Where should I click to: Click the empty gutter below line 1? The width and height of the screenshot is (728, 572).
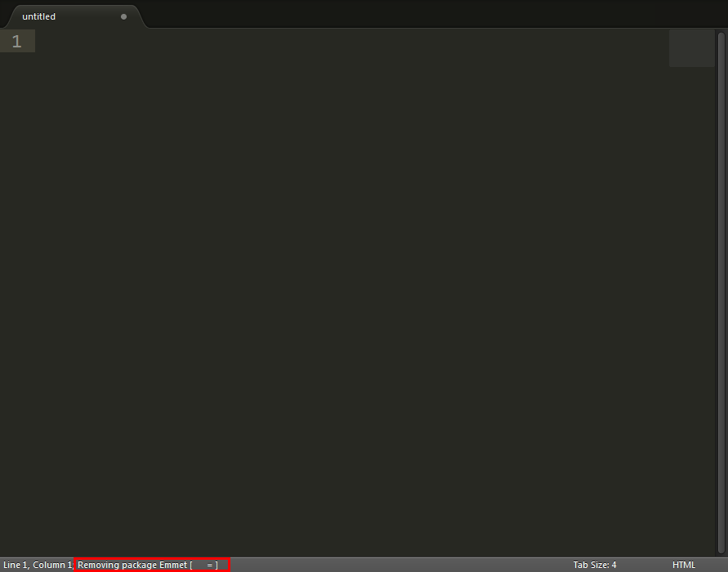coord(17,302)
